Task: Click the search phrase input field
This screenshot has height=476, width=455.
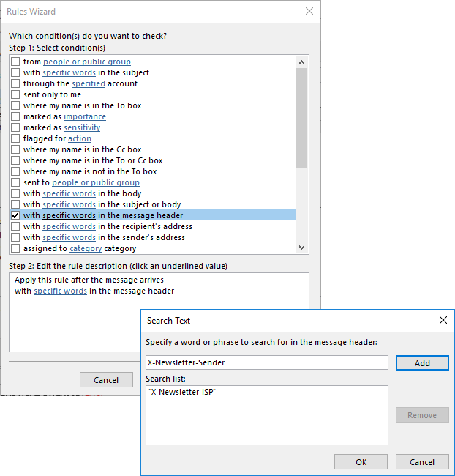Action: [x=266, y=362]
